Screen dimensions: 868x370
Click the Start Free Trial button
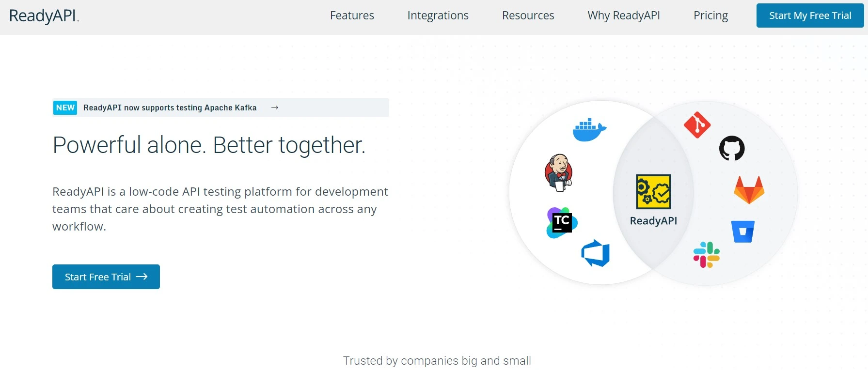106,277
